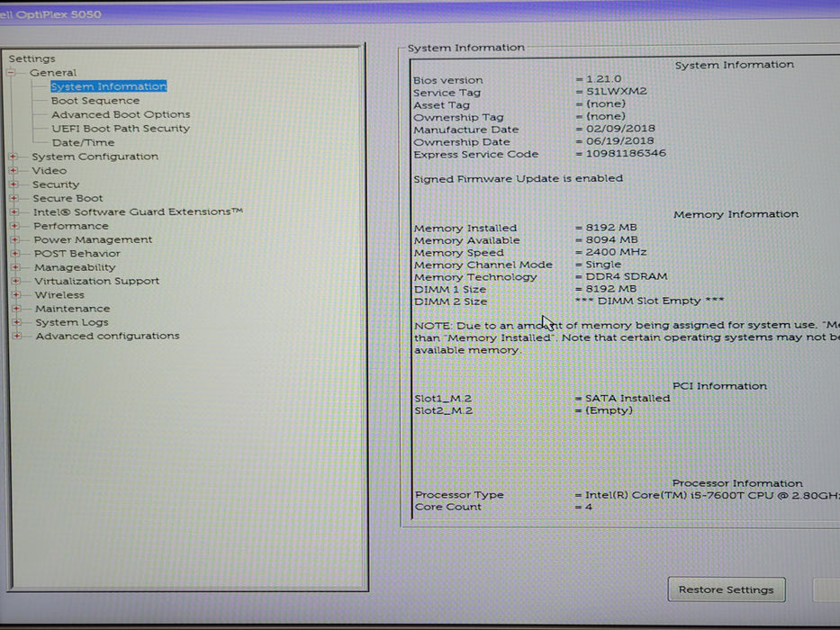Select the POST Behavior label
The height and width of the screenshot is (630, 840).
pyautogui.click(x=77, y=254)
